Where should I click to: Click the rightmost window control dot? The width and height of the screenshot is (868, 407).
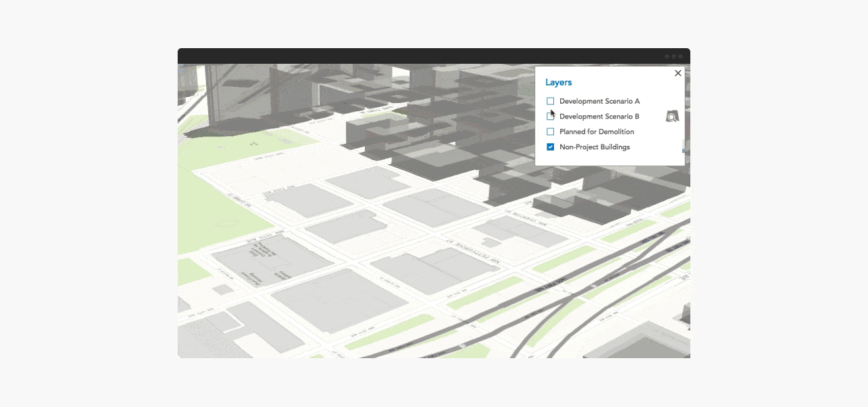(681, 56)
